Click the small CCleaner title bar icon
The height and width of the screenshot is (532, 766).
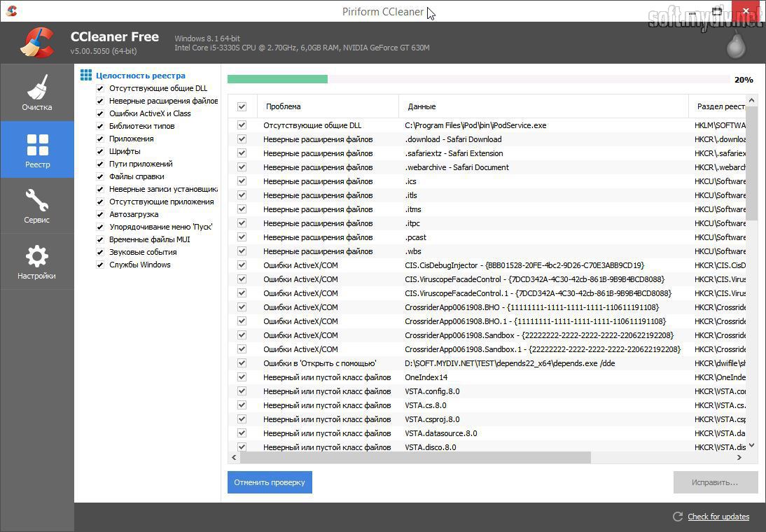tap(12, 10)
